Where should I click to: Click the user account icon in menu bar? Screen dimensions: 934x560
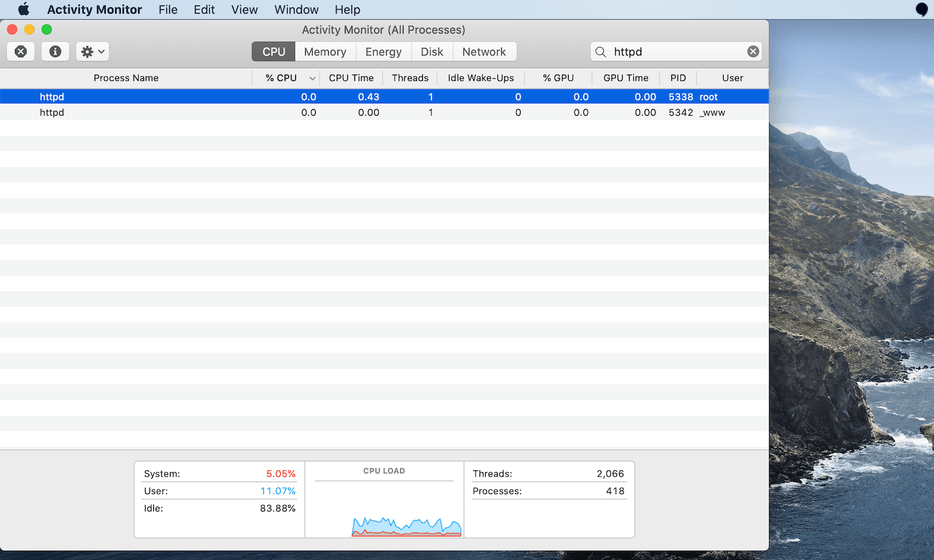(x=921, y=9)
